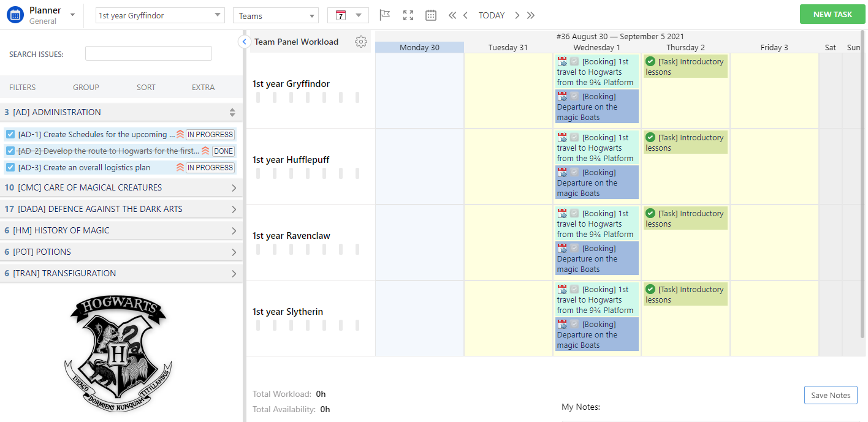Click the Hogwarts crest image
The image size is (868, 422).
118,353
